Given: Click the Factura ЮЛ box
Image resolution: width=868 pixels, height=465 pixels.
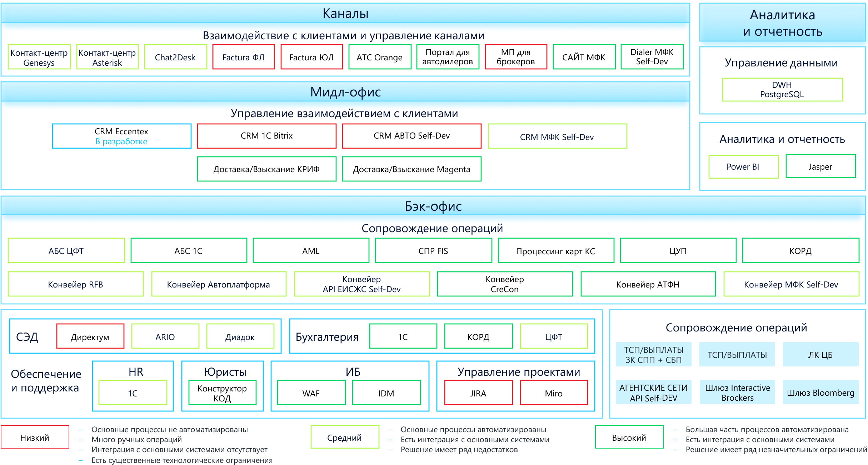Looking at the screenshot, I should [x=311, y=57].
